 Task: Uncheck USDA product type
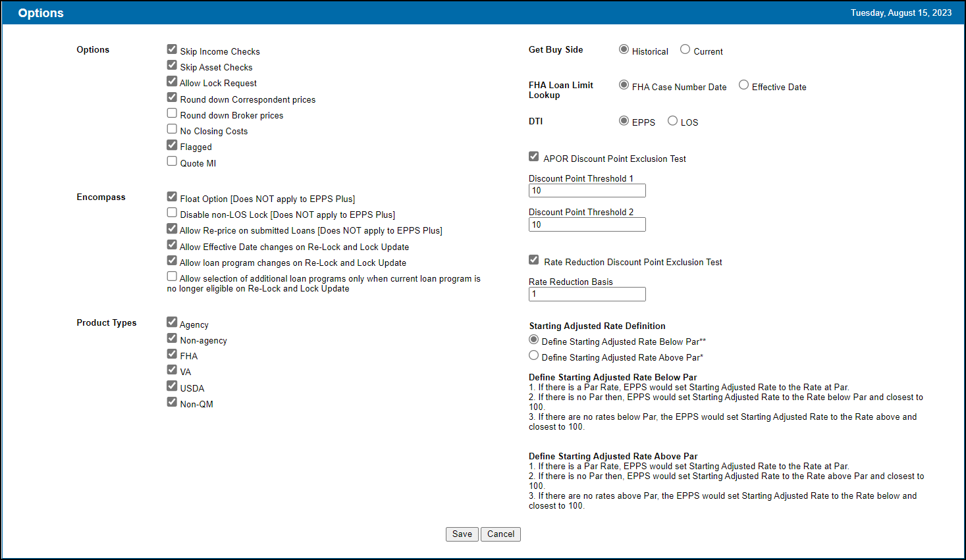pyautogui.click(x=172, y=386)
